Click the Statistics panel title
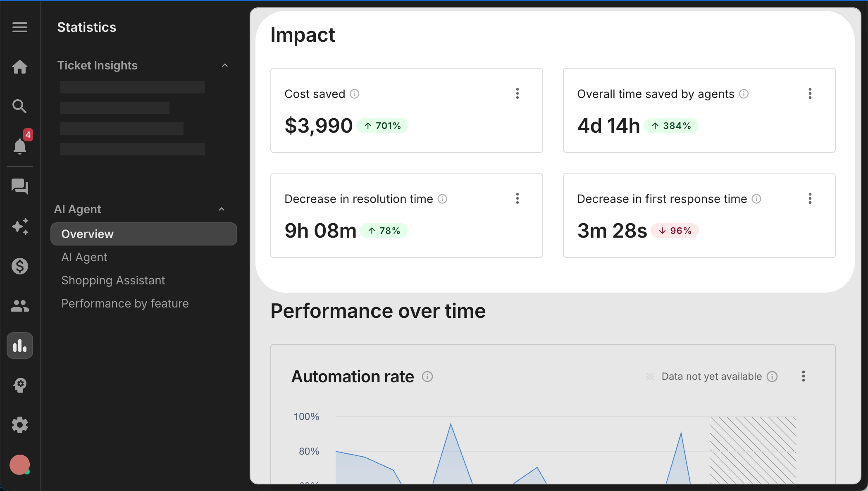Screen dimensions: 868x491 pyautogui.click(x=87, y=27)
